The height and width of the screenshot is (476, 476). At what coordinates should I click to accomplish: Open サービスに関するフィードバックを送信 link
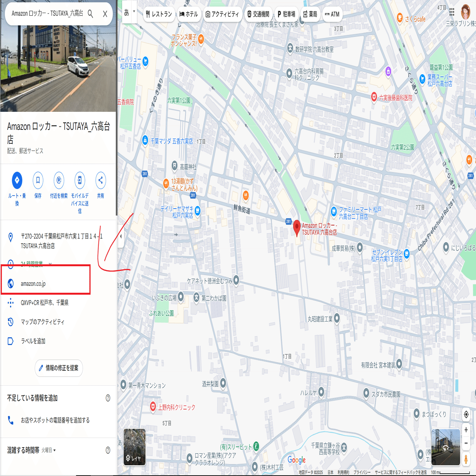401,472
